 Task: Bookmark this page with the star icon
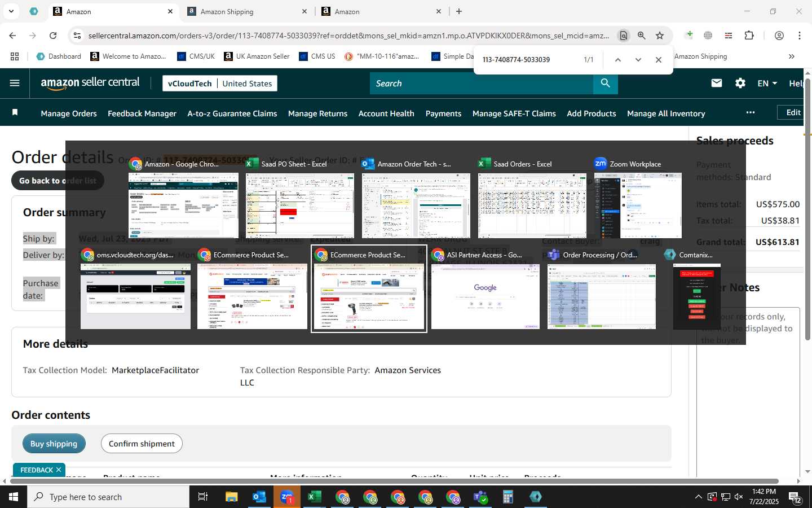point(660,36)
